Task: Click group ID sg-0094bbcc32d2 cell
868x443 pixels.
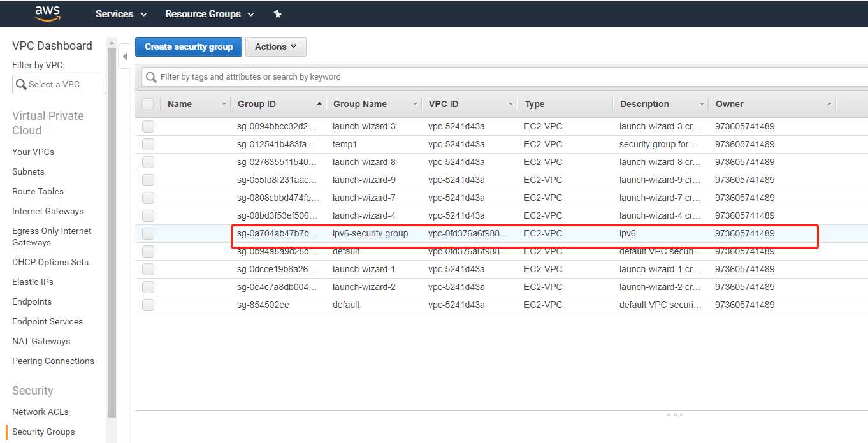Action: (x=277, y=126)
